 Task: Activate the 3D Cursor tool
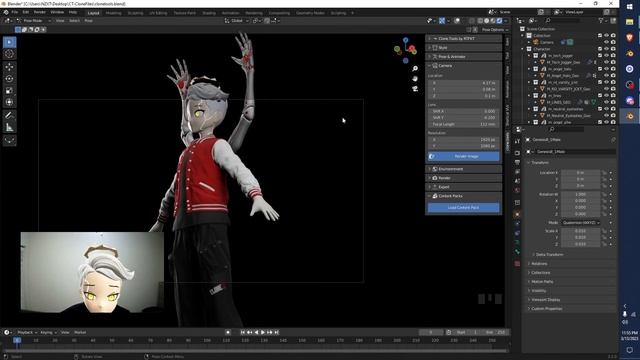click(x=9, y=54)
